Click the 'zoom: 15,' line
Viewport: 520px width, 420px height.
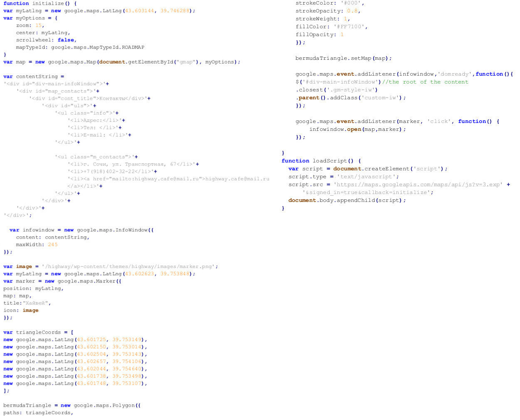[x=30, y=25]
